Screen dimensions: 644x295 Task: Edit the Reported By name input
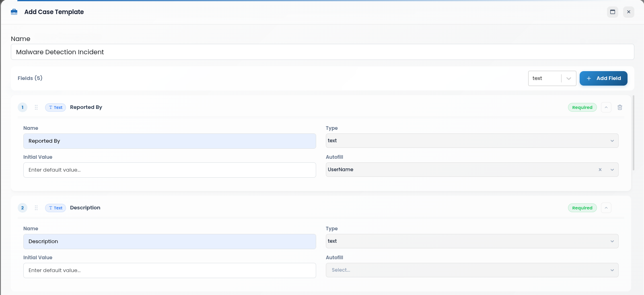point(170,141)
